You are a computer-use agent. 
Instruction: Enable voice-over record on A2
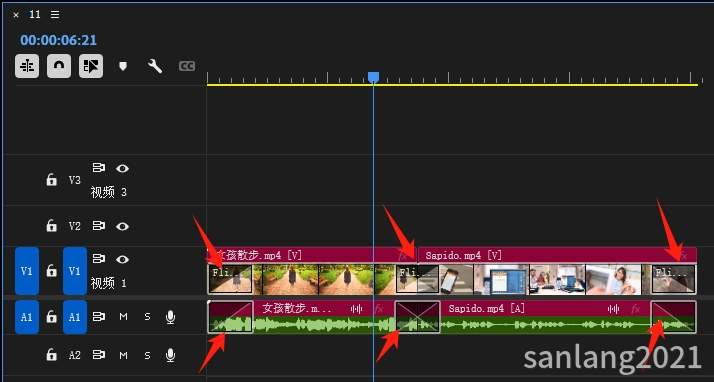click(x=170, y=355)
